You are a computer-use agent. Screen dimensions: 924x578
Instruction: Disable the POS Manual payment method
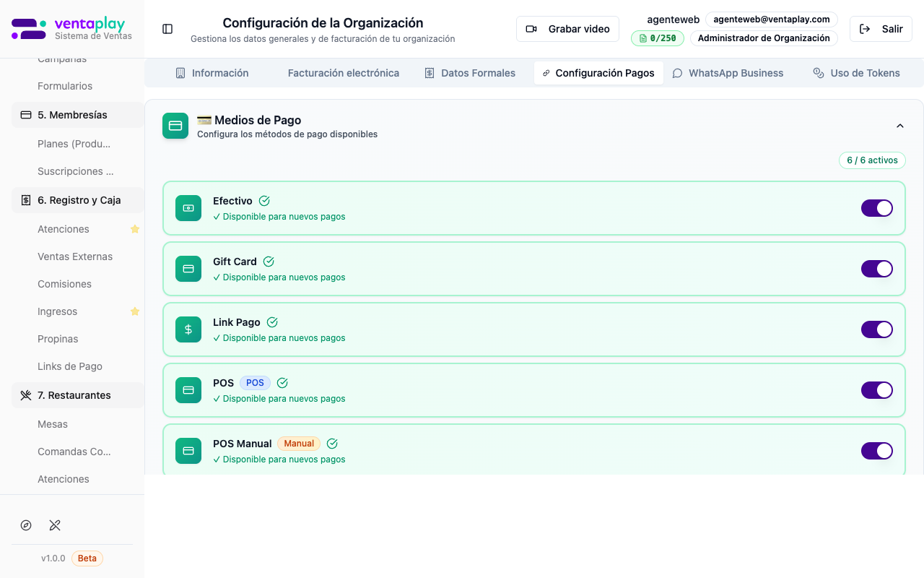tap(876, 450)
